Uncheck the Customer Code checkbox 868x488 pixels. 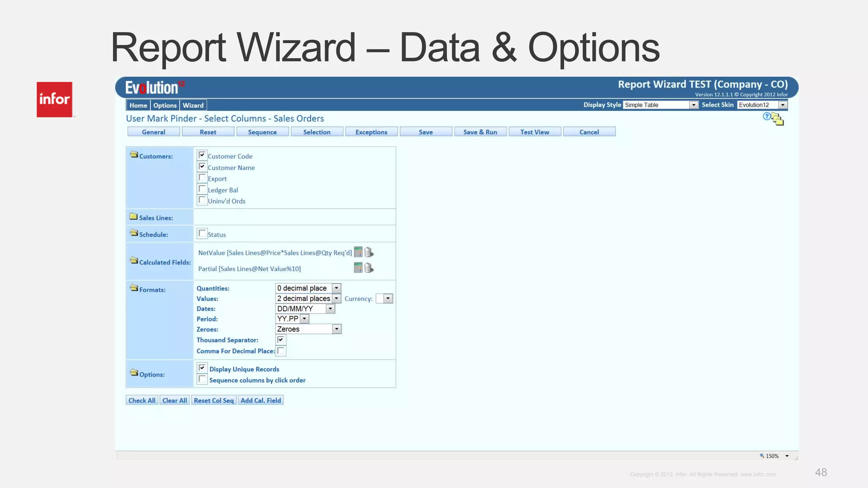[202, 155]
